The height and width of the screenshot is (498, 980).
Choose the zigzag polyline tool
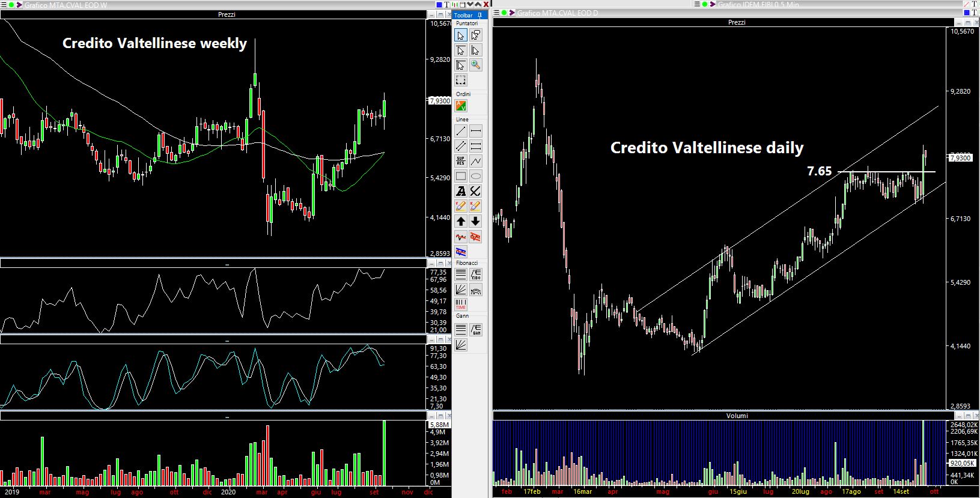[x=475, y=161]
